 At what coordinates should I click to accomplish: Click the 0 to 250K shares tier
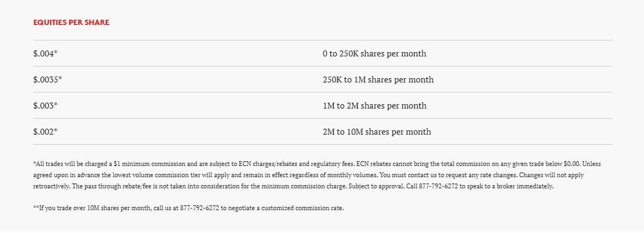(x=374, y=54)
